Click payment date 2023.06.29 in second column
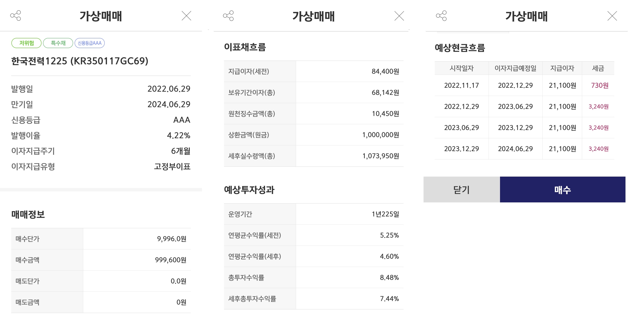Image resolution: width=644 pixels, height=324 pixels. click(516, 107)
